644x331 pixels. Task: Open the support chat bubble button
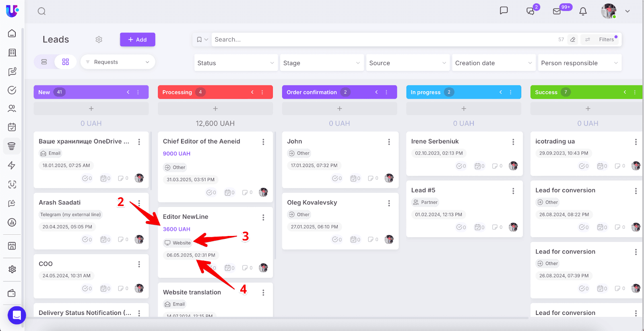tap(17, 315)
